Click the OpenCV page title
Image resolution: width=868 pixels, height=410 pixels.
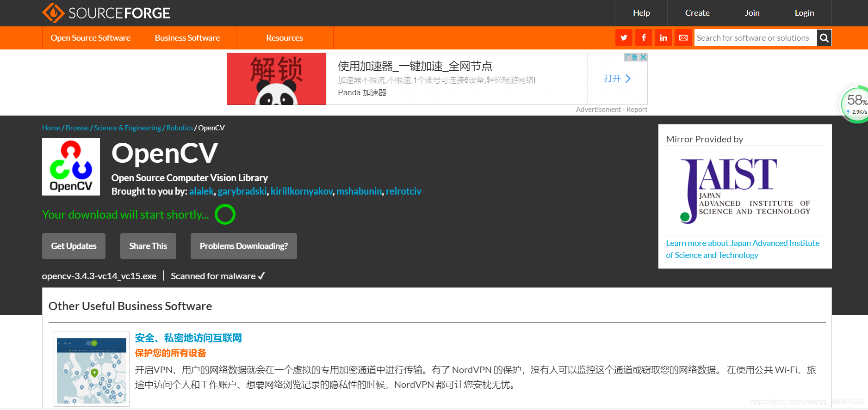coord(165,153)
